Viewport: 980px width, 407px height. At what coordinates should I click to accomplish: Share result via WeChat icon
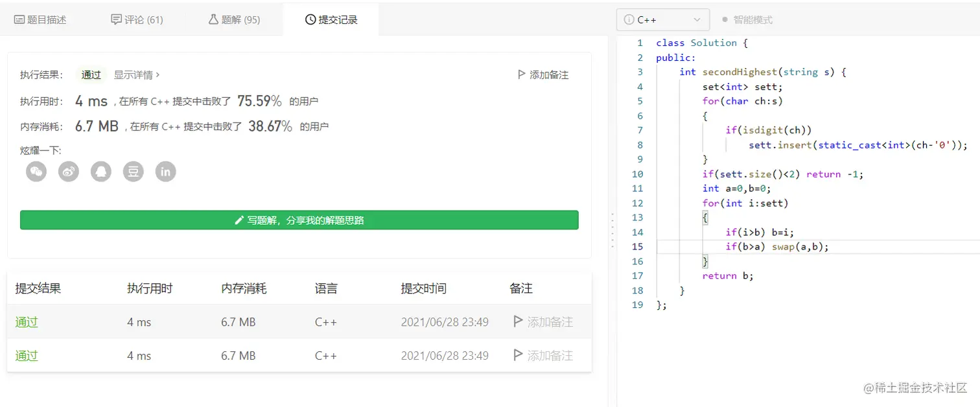pos(36,172)
